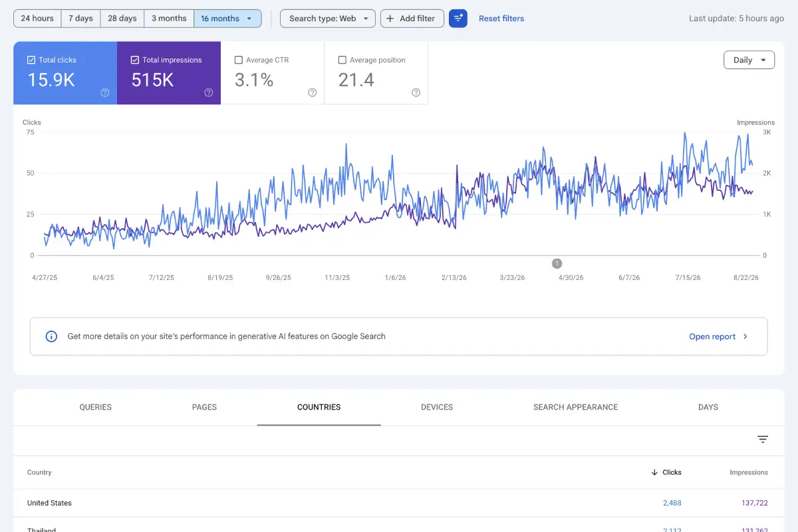Viewport: 798px width, 532px height.
Task: Select the 28 days range
Action: point(122,19)
